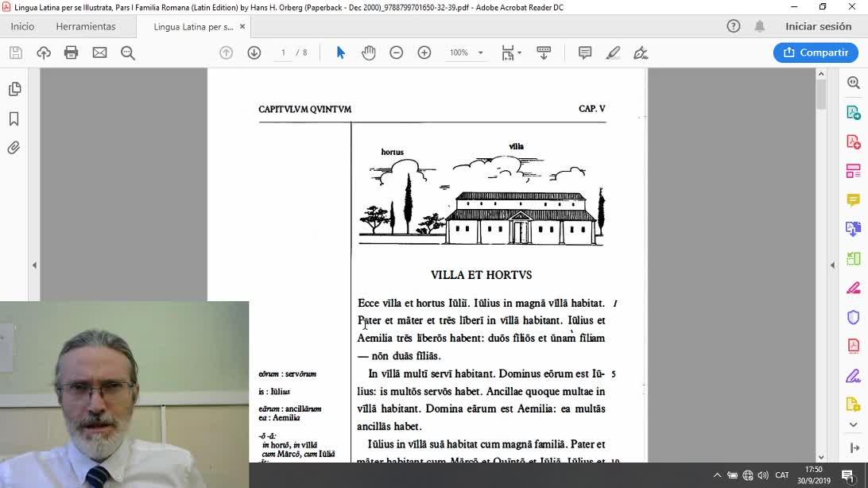The height and width of the screenshot is (488, 868).
Task: Expand the left navigation pane arrow
Action: pyautogui.click(x=34, y=265)
